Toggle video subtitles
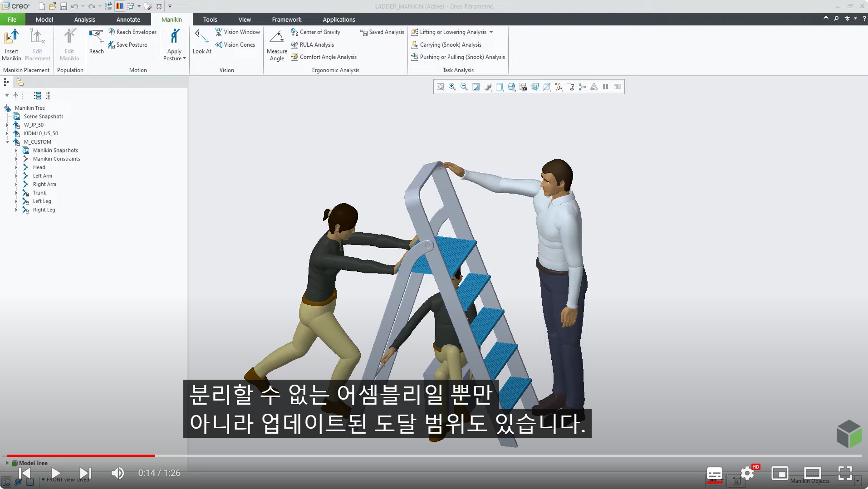Image resolution: width=868 pixels, height=489 pixels. tap(715, 474)
